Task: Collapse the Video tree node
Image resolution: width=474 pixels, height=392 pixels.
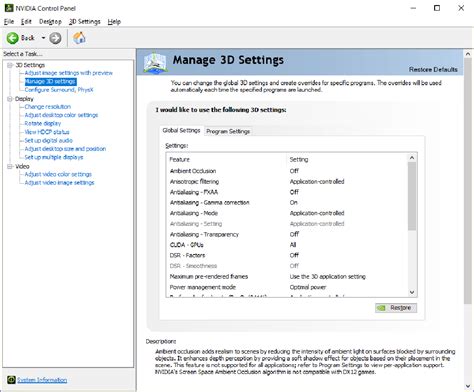Action: tap(10, 166)
